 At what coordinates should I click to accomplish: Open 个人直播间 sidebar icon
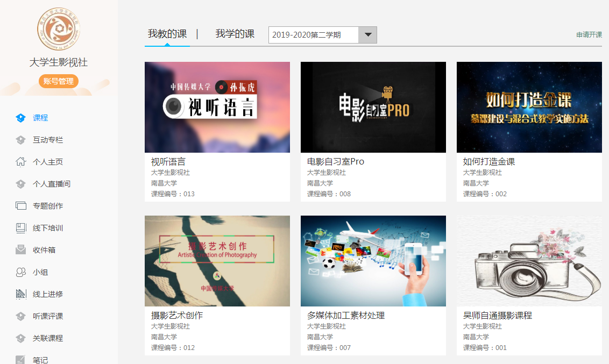(21, 184)
